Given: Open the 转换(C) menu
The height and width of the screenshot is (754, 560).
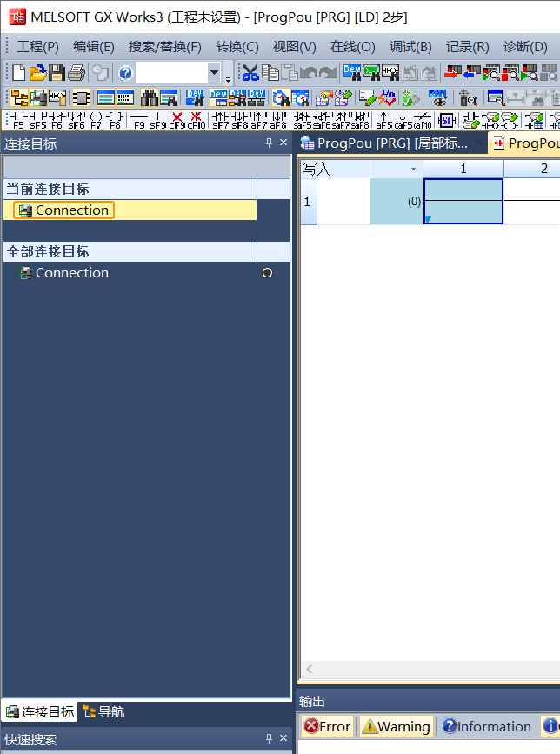Looking at the screenshot, I should (237, 47).
